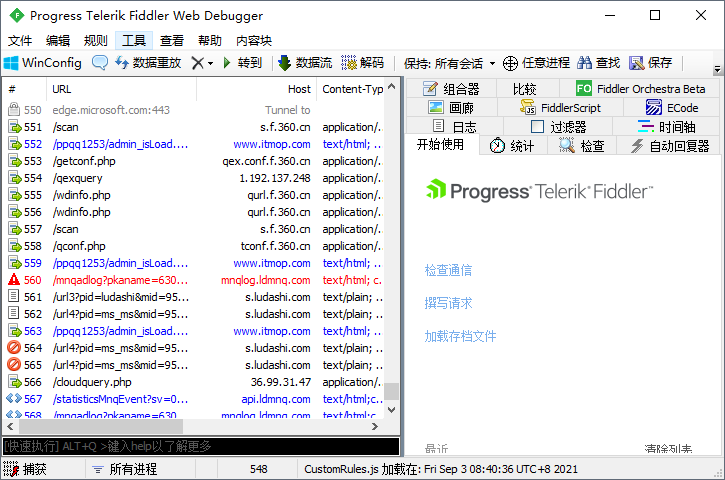Sort sessions by the # column header
This screenshot has width=725, height=480.
point(25,89)
